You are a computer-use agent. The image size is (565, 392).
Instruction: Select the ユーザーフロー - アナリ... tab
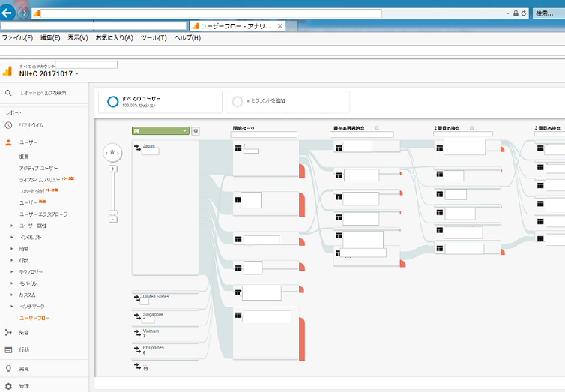tap(236, 26)
